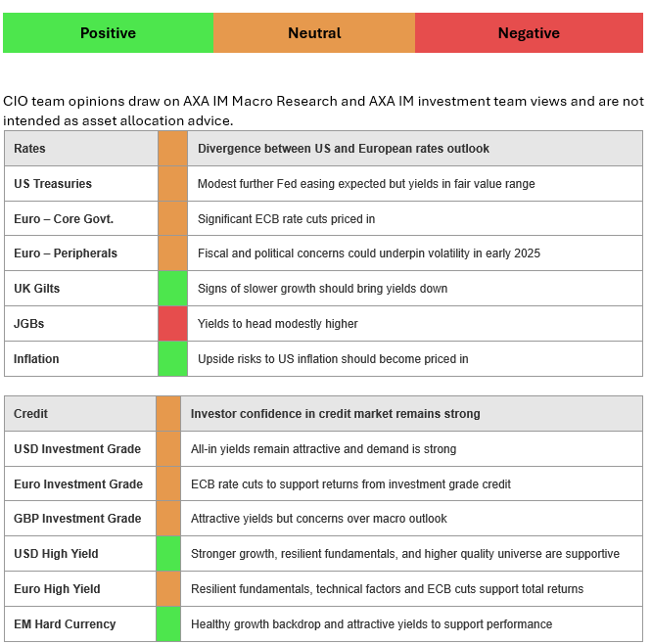The width and height of the screenshot is (651, 644).
Task: Click 'Yields to head modestly higher' text
Action: click(278, 324)
